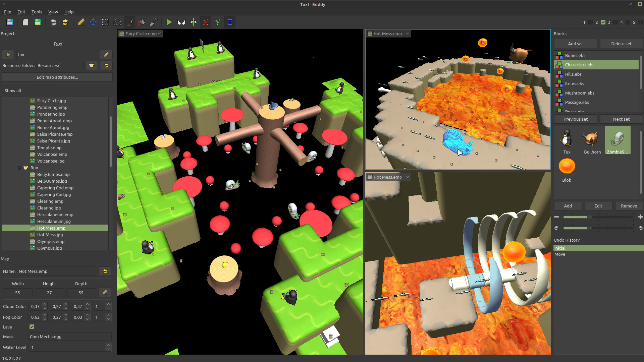The height and width of the screenshot is (362, 644).
Task: Click the yellow redo arrow
Action: 65,22
